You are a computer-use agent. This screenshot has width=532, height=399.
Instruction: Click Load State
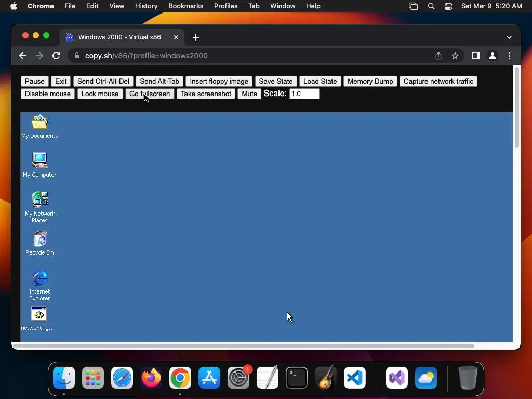point(320,82)
